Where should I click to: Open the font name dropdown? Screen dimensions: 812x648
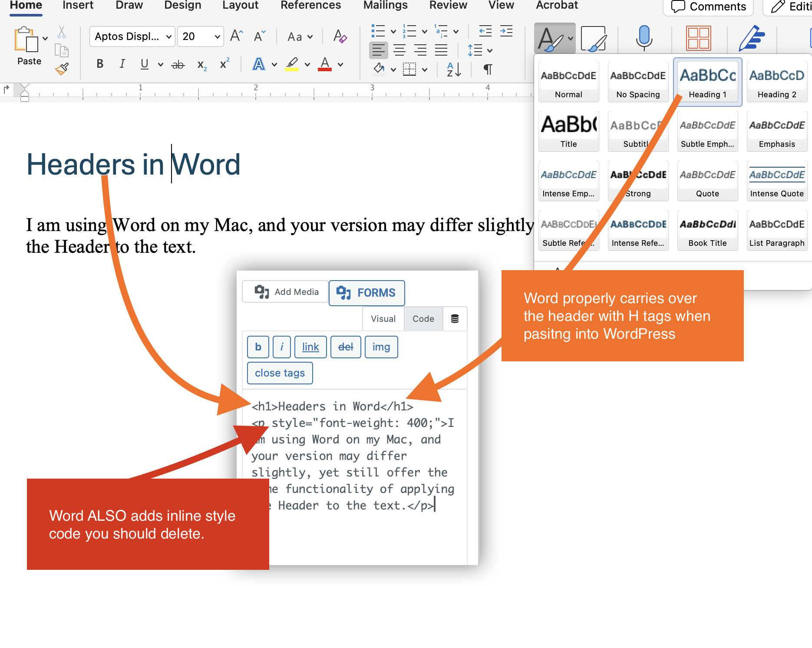(168, 36)
